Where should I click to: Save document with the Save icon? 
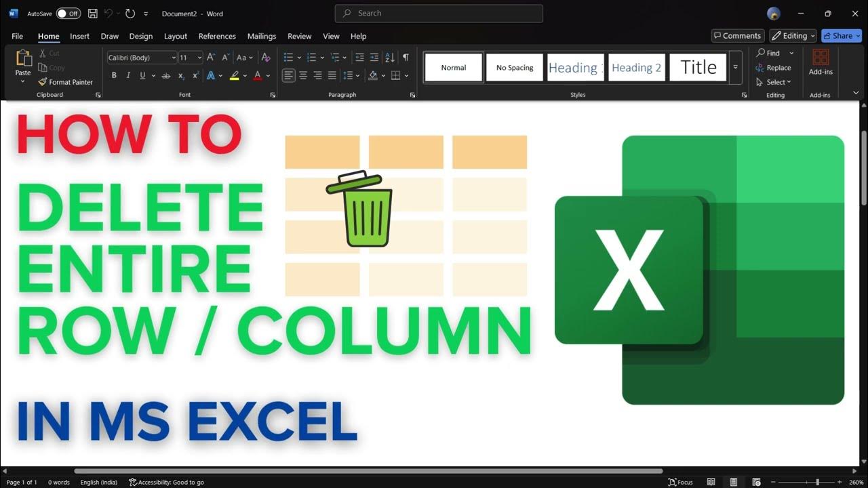point(93,14)
